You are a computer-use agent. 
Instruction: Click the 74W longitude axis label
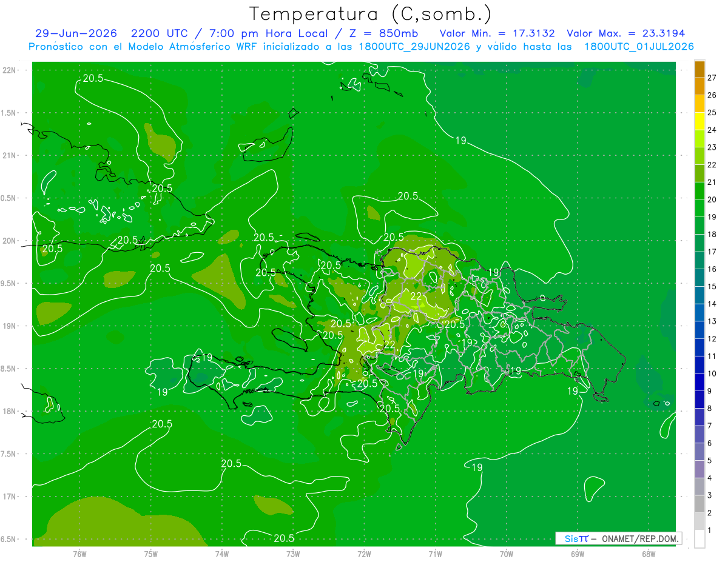(x=221, y=554)
